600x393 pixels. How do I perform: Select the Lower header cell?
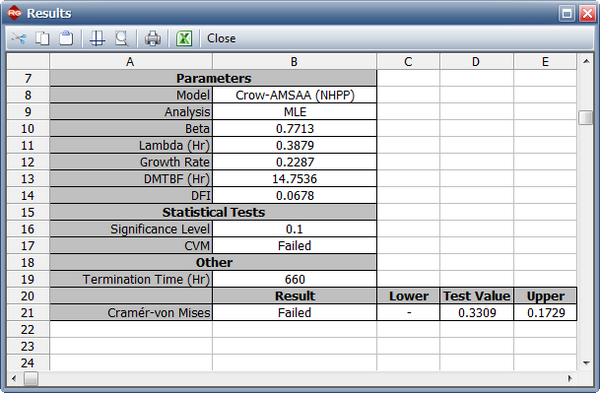[408, 296]
